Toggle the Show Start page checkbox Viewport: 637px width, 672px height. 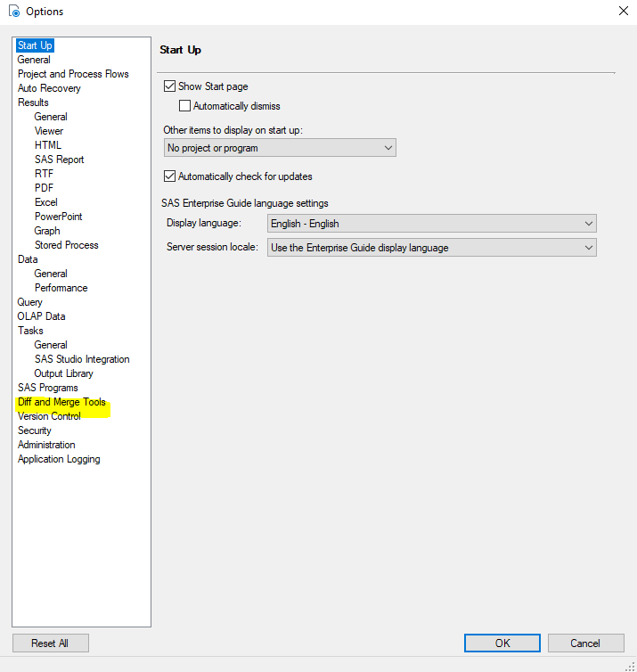pyautogui.click(x=170, y=86)
